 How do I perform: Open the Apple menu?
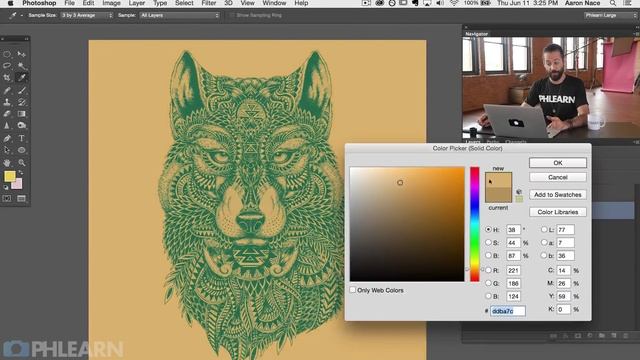pyautogui.click(x=11, y=3)
